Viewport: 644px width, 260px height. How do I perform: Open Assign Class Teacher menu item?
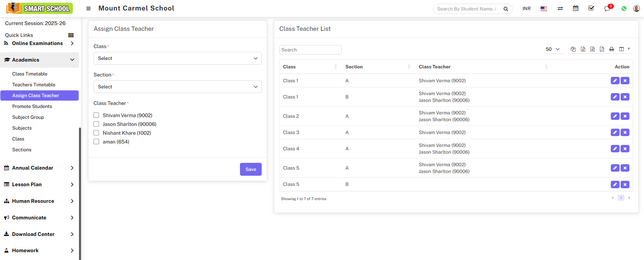pyautogui.click(x=40, y=95)
